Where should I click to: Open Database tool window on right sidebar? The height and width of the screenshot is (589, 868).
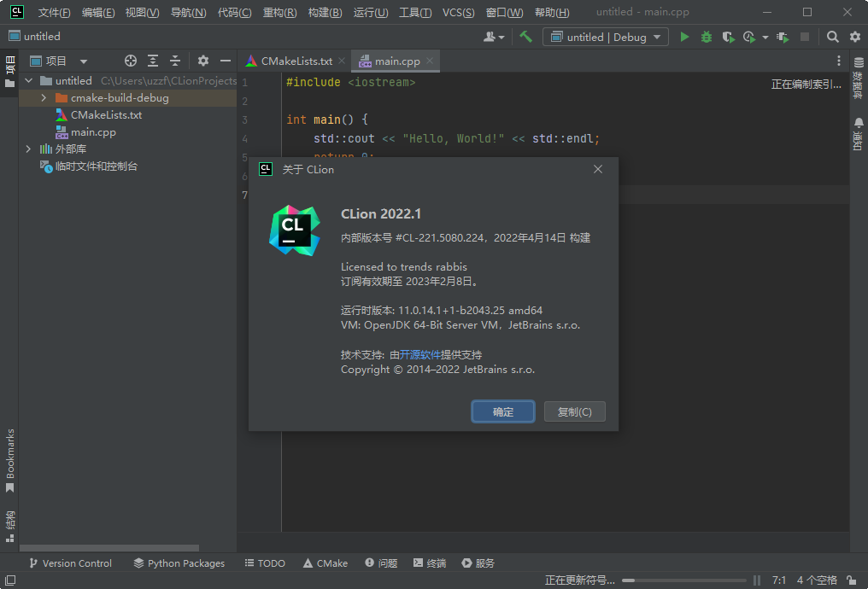click(x=859, y=78)
